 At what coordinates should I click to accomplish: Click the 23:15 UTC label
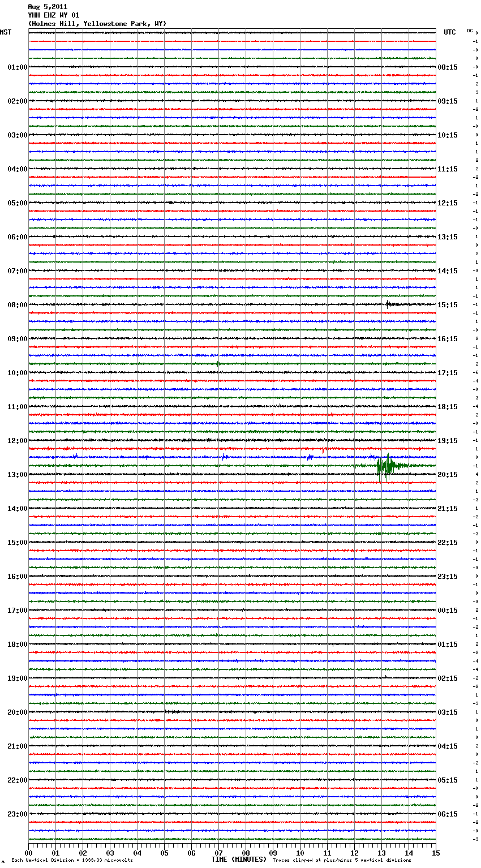448,577
